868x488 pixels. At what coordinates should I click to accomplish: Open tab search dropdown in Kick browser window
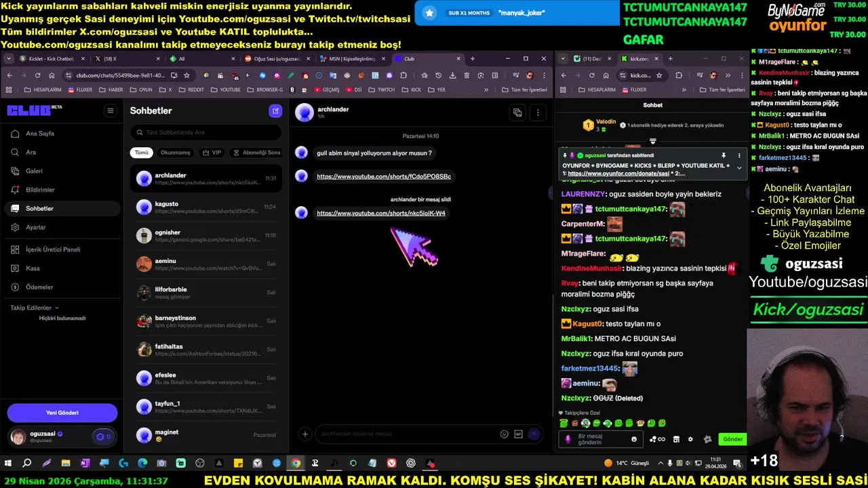(x=563, y=59)
